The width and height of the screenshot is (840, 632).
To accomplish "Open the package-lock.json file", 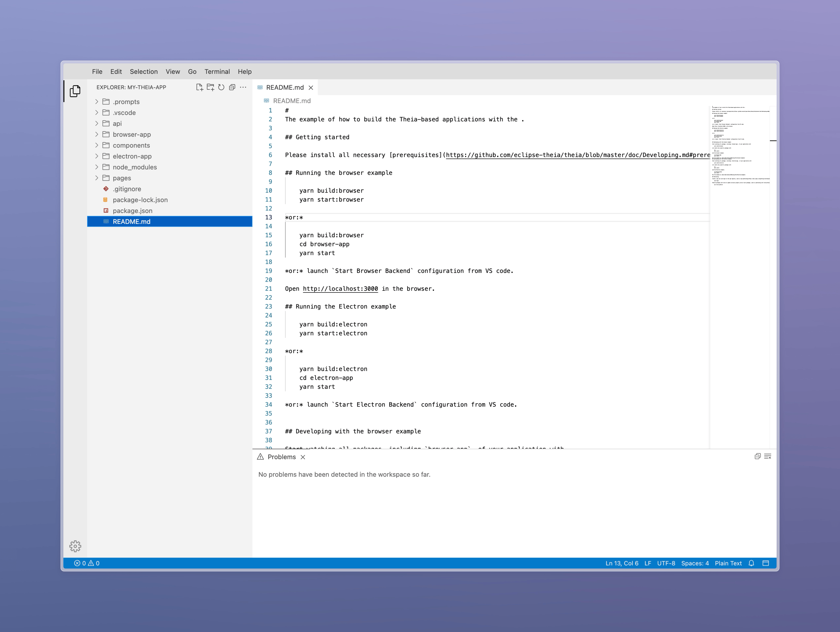I will pos(170,200).
